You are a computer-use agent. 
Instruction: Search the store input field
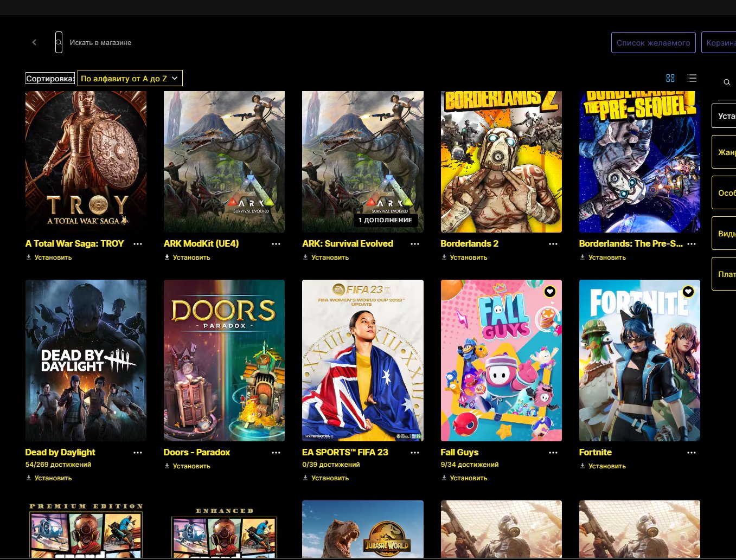(100, 42)
